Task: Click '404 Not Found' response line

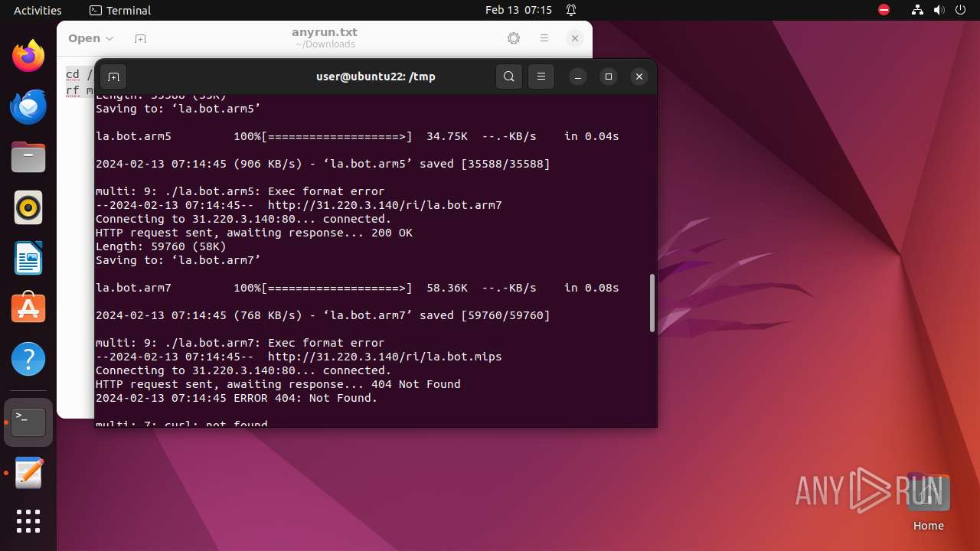Action: tap(278, 384)
